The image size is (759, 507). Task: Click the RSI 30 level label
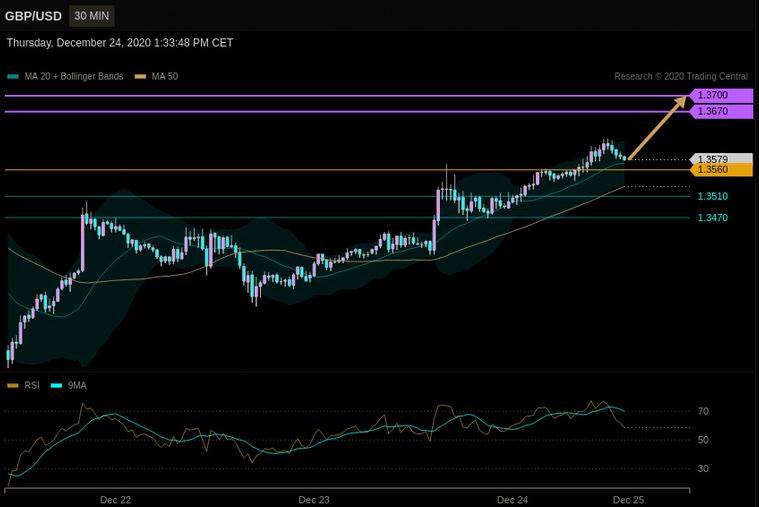point(703,468)
